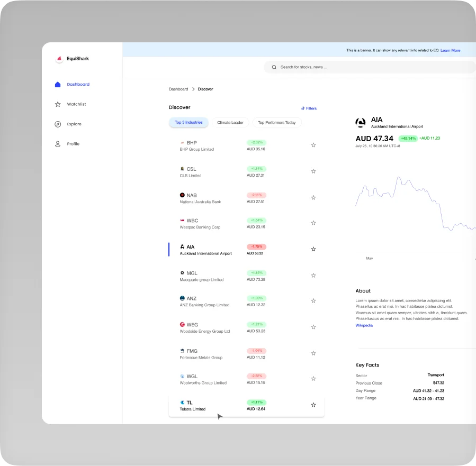The width and height of the screenshot is (476, 466).
Task: Favorite WEG Woodside Energy
Action: pos(313,327)
